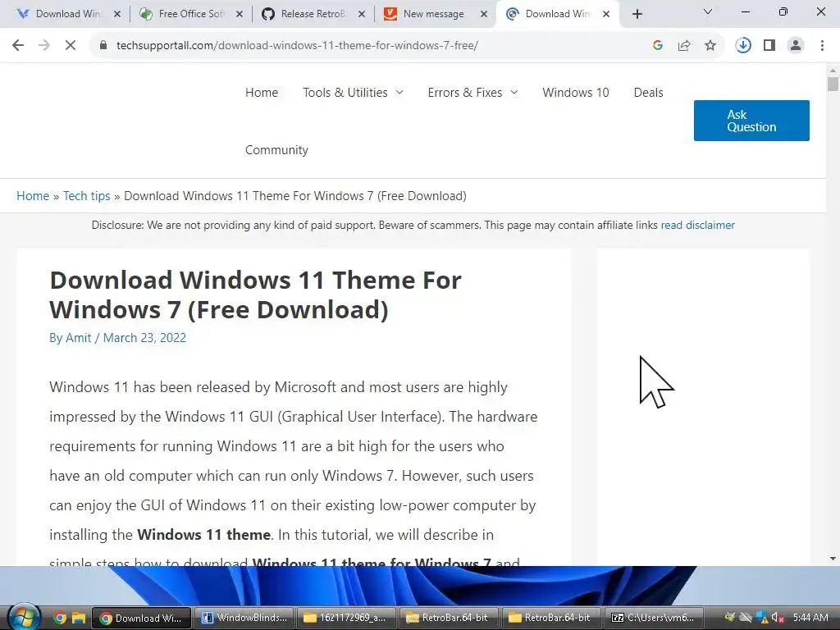Click the padlock site info icon
The height and width of the screenshot is (630, 840).
pyautogui.click(x=103, y=46)
